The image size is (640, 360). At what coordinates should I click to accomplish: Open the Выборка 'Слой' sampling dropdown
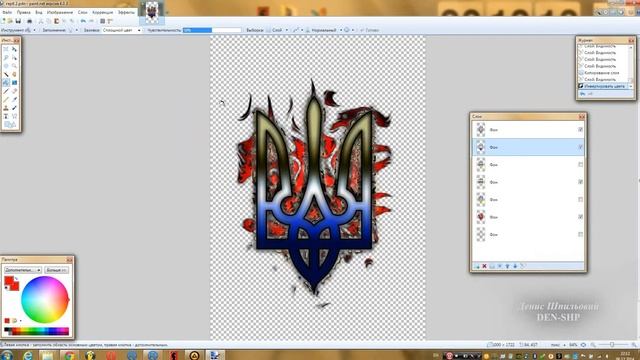tap(280, 30)
